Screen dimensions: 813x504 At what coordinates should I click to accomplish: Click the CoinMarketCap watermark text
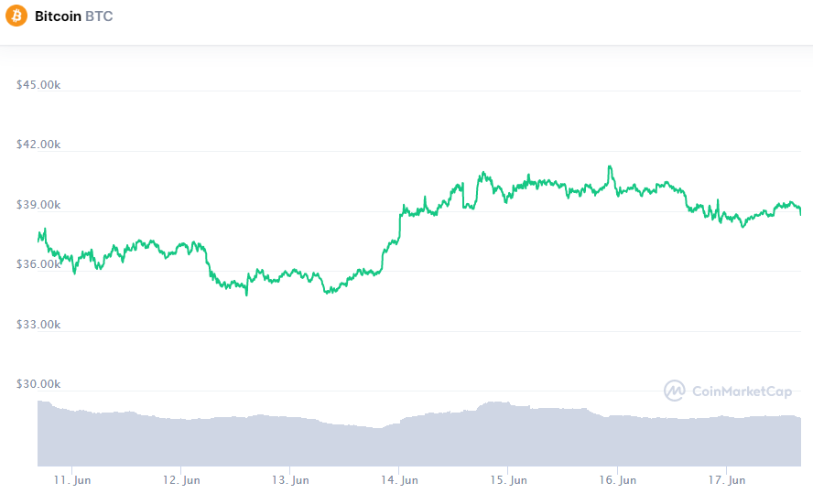pyautogui.click(x=743, y=391)
